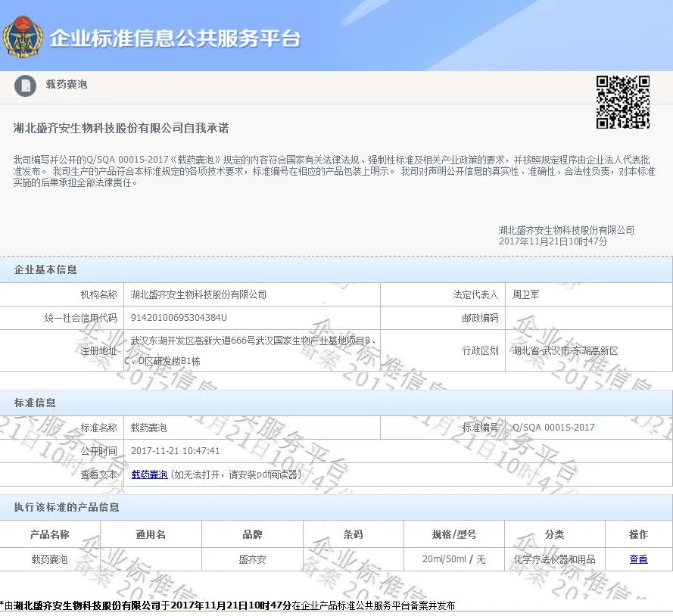Open the 载药囊泡 PDF text link

[x=149, y=474]
